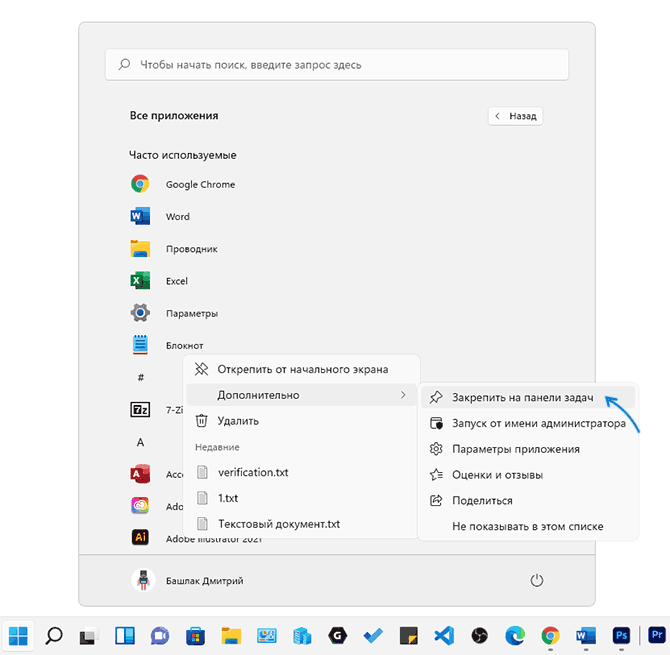This screenshot has width=670, height=655.
Task: Open the taskbar search magnifier
Action: click(54, 636)
